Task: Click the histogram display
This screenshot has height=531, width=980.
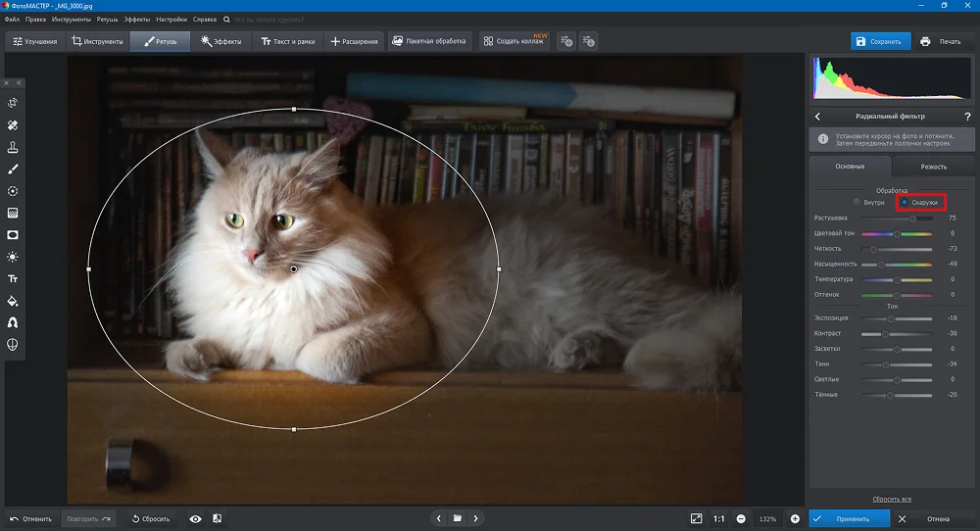Action: point(892,78)
